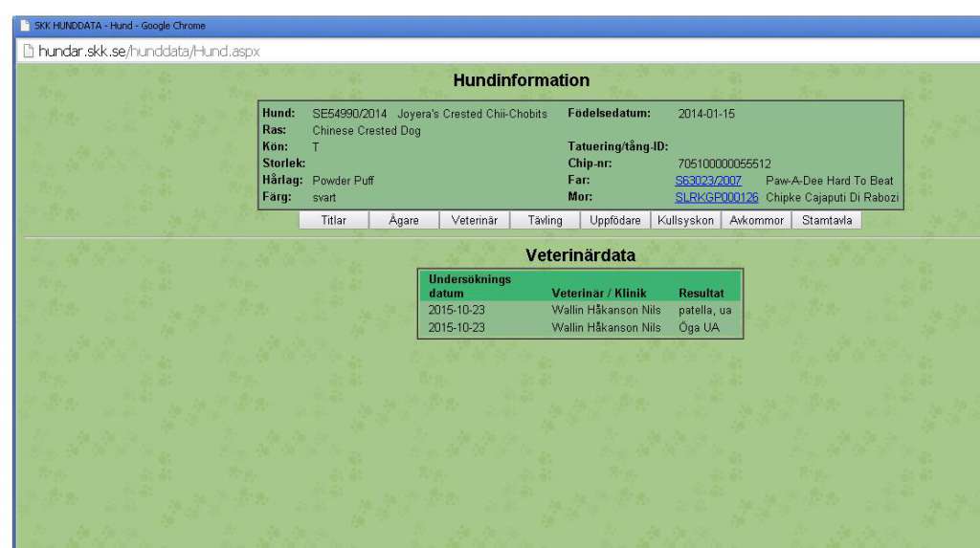Open the Tävling tab
Screen dimensions: 980x548
click(545, 221)
